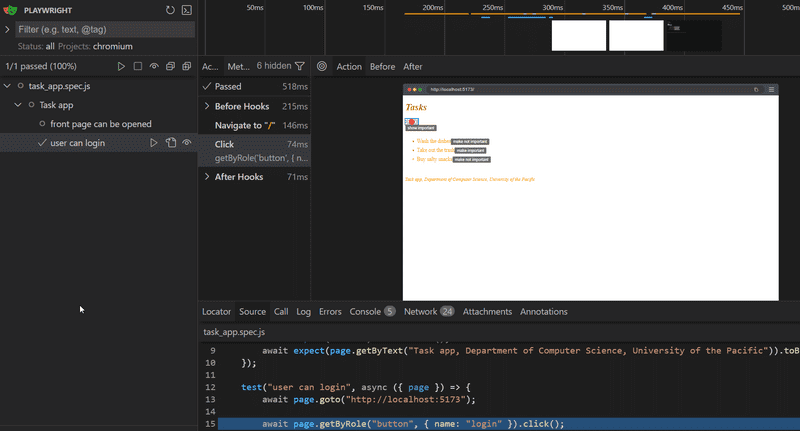The width and height of the screenshot is (800, 431).
Task: Click the task_app.spec.js source file name
Action: click(234, 332)
